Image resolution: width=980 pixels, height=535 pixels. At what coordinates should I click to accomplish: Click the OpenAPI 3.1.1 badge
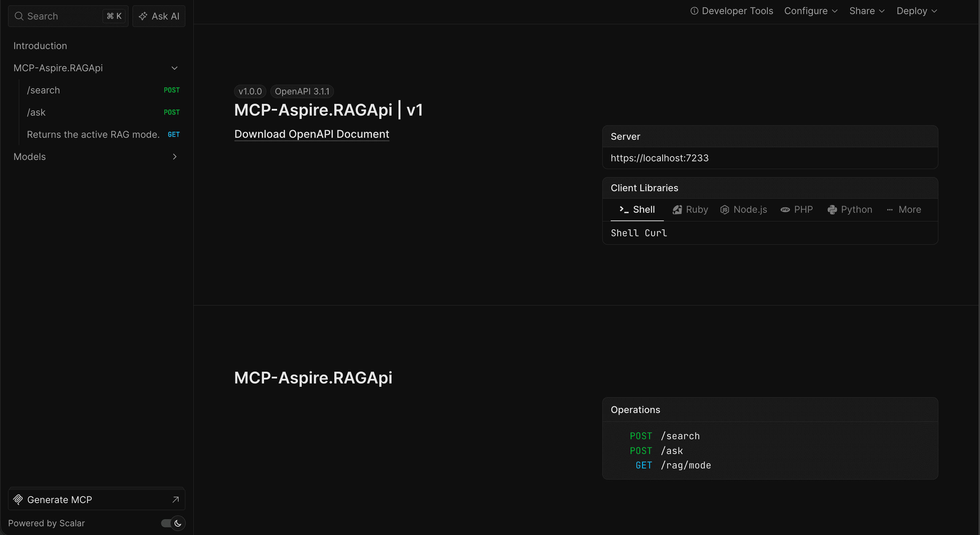click(x=302, y=91)
